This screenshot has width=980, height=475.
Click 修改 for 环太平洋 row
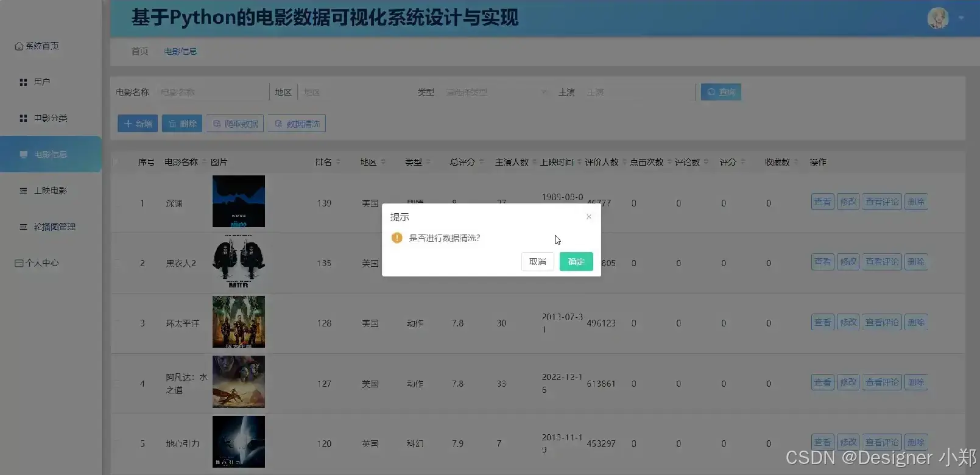point(848,322)
